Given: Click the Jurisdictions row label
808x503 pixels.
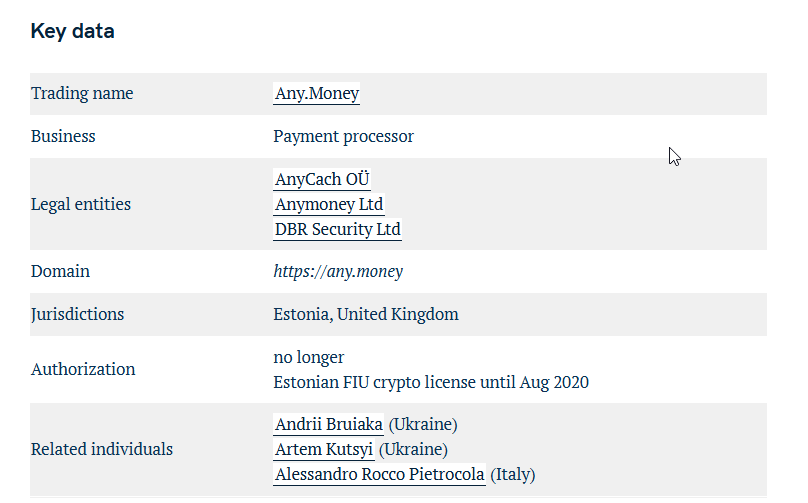Looking at the screenshot, I should pyautogui.click(x=77, y=314).
